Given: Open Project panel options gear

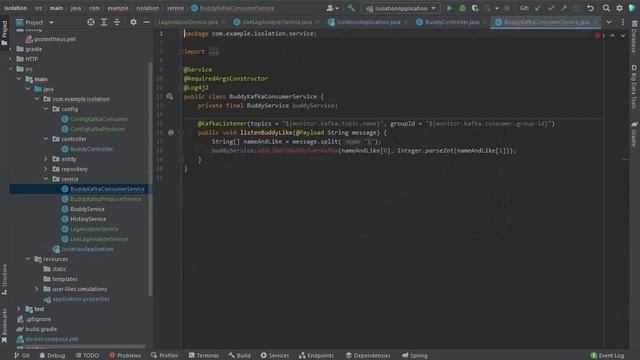Looking at the screenshot, I should click(x=133, y=22).
